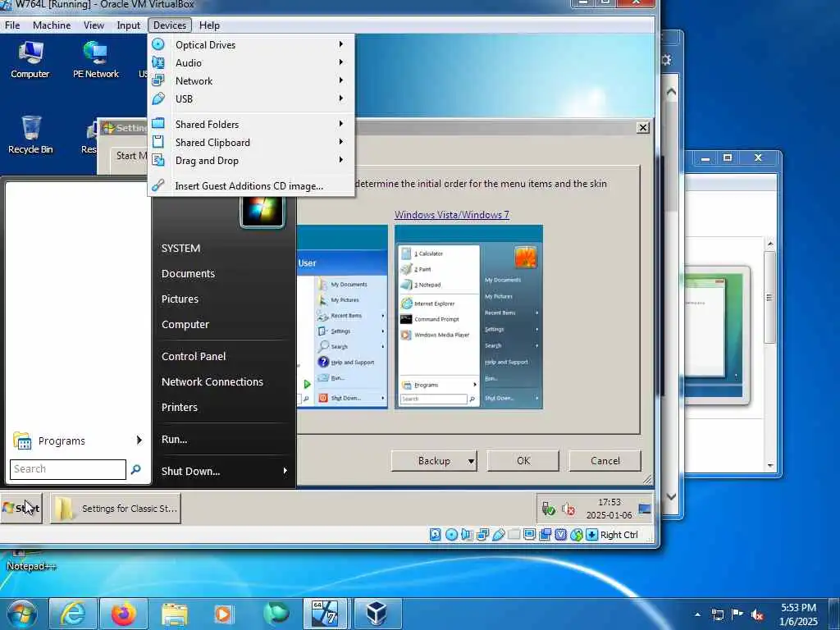Viewport: 840px width, 630px height.
Task: Click the host clock showing 5:53 PM
Action: [798, 614]
